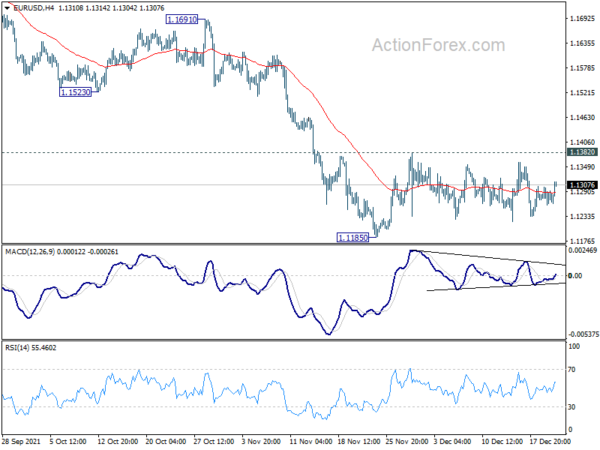Screen dimensions: 600x450
Task: Click the 27 Oct 12:00 time label
Action: point(214,442)
